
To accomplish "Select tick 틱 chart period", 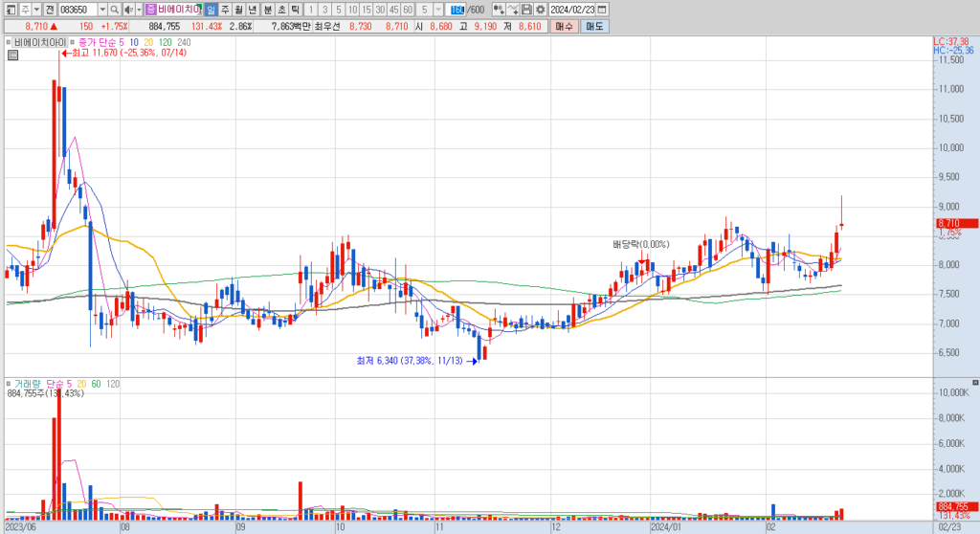I will tap(295, 10).
